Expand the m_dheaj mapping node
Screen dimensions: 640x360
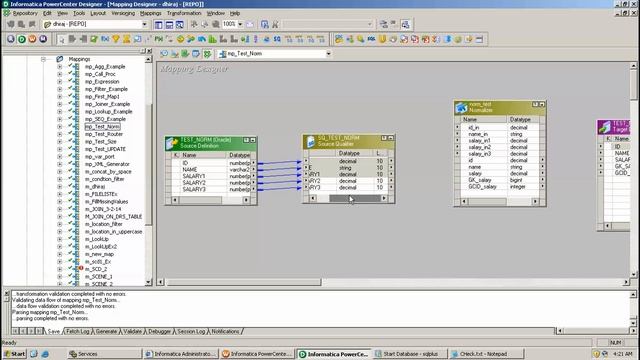click(60, 187)
